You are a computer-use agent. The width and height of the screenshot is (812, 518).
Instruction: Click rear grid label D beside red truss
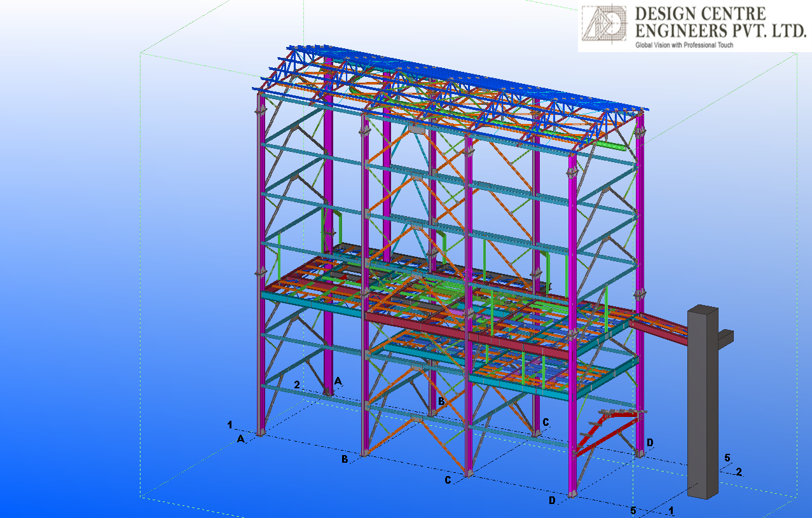(649, 442)
